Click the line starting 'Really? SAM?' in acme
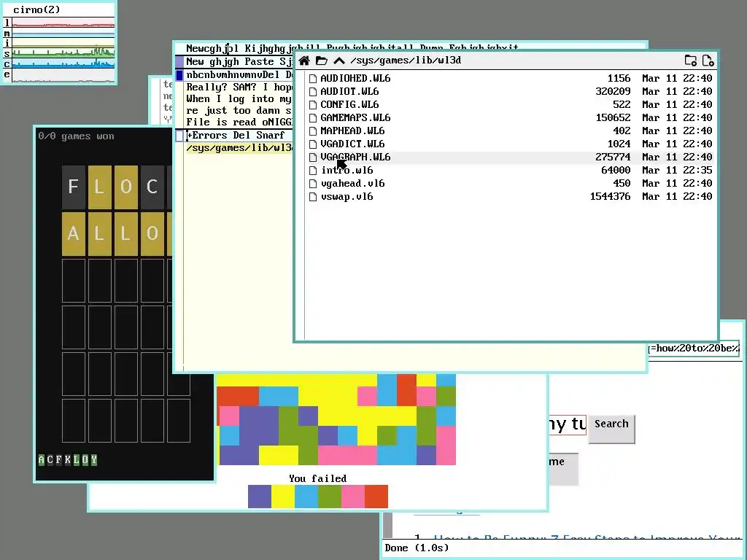Viewport: 747px width, 560px height. (x=239, y=87)
